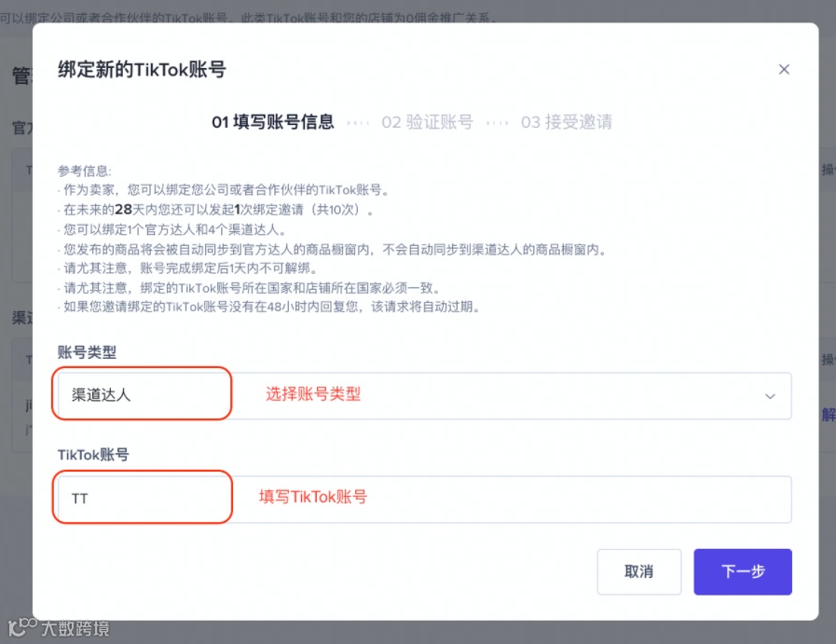The width and height of the screenshot is (836, 644).
Task: Go to step 02 验证账号
Action: (x=427, y=122)
